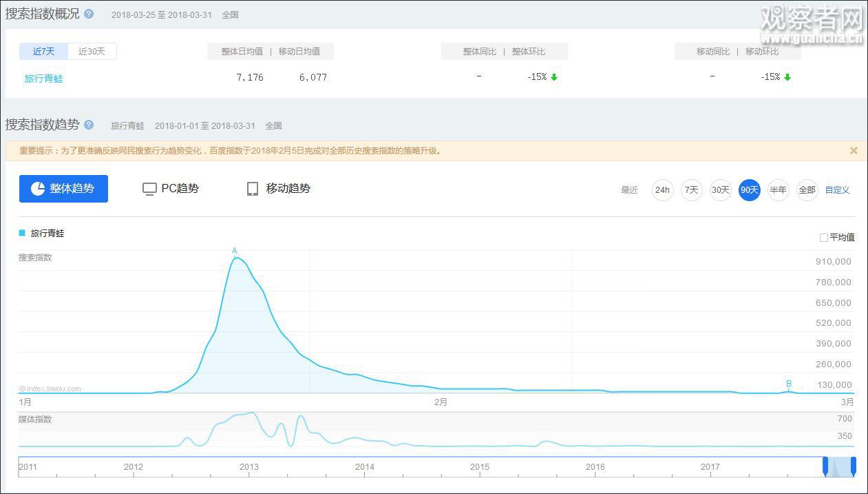Click help icon beside 搜索指数趋势
The width and height of the screenshot is (868, 494).
click(x=89, y=125)
